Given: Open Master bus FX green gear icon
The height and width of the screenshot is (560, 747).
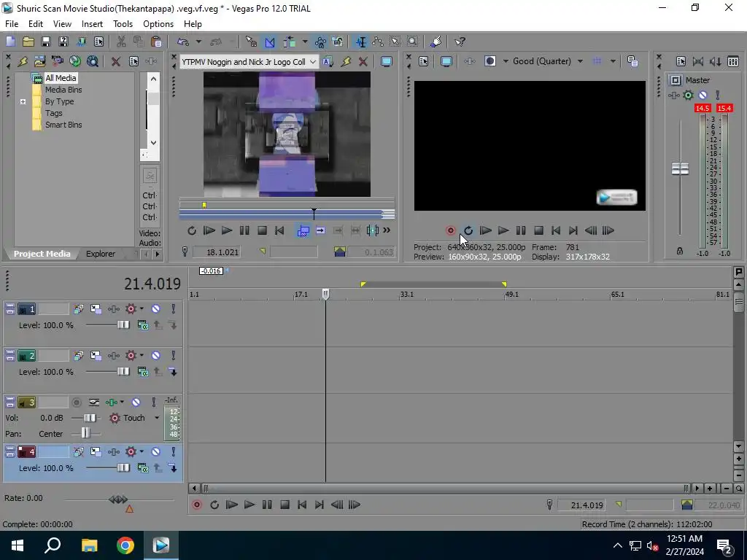Looking at the screenshot, I should [688, 96].
